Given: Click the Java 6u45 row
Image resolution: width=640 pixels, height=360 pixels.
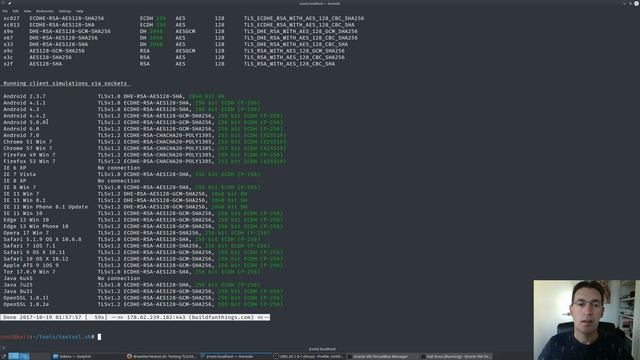Looking at the screenshot, I should [x=72, y=278].
